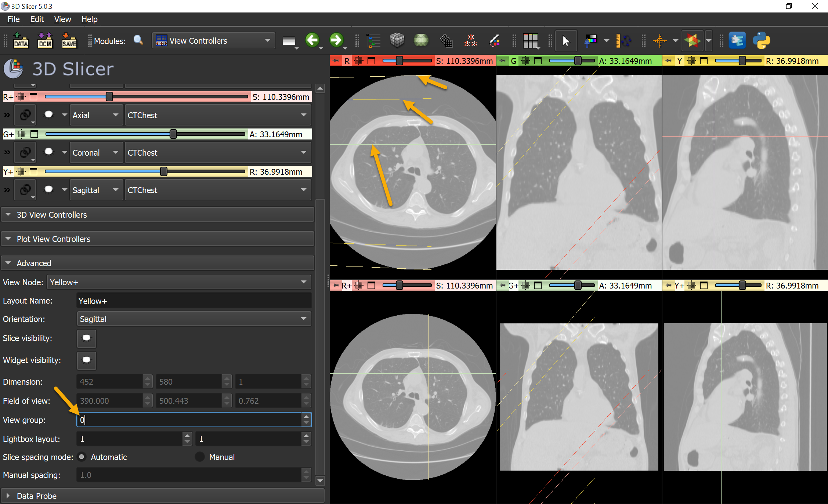The image size is (828, 504).
Task: Expand Axial row more options chevron
Action: [7, 115]
